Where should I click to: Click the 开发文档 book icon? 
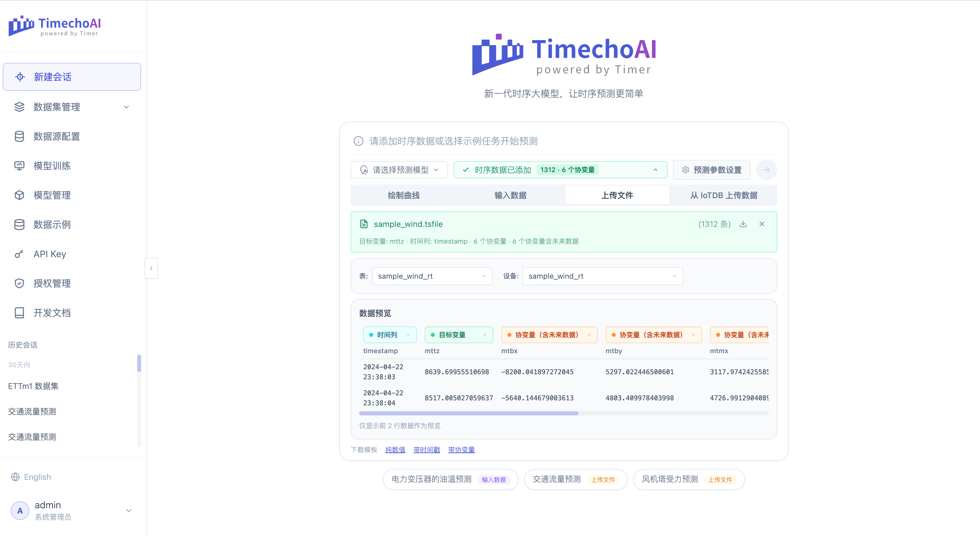tap(19, 312)
